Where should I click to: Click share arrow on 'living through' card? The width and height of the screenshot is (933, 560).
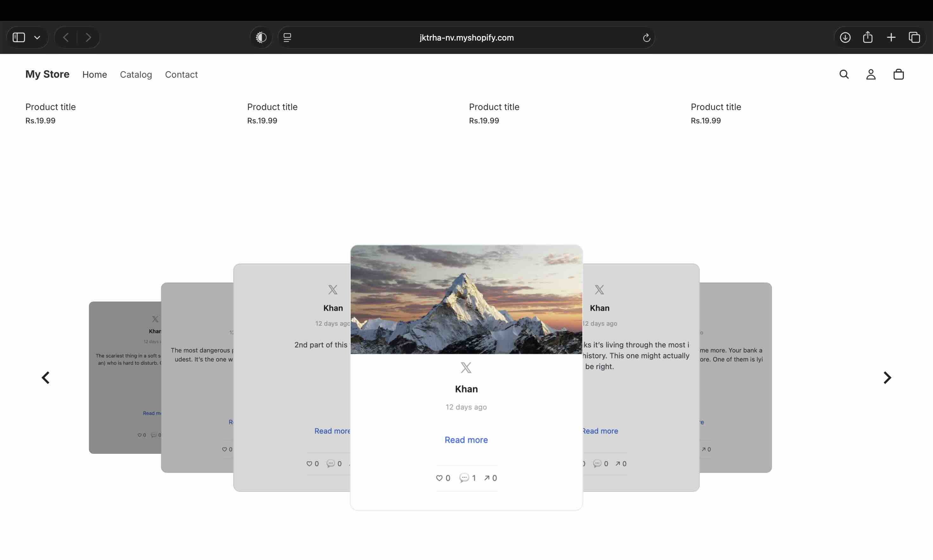click(x=618, y=464)
